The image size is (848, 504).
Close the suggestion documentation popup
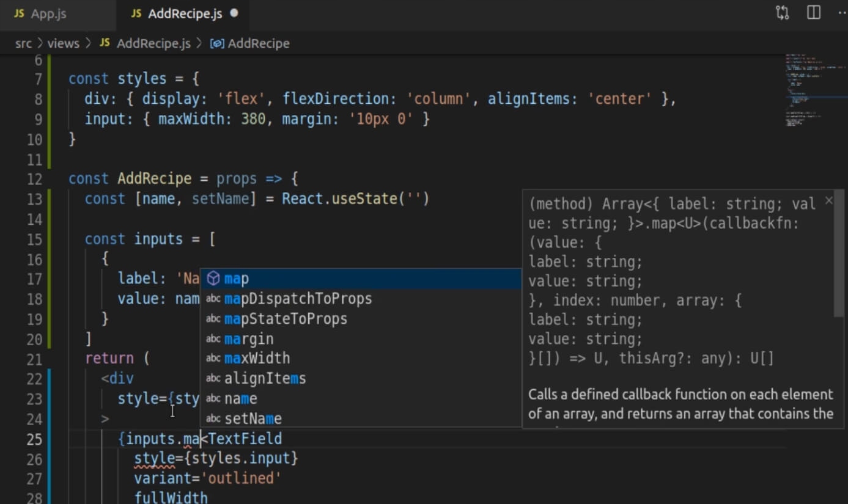tap(828, 201)
